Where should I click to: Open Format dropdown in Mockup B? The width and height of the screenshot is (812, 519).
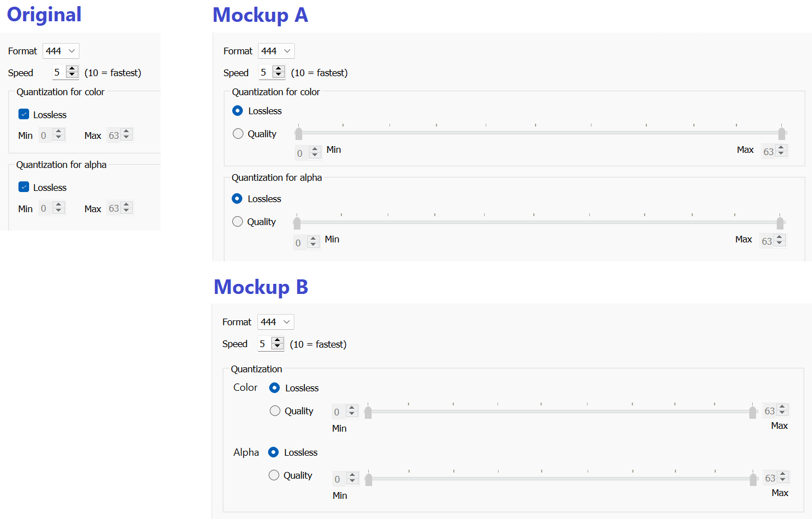click(275, 322)
